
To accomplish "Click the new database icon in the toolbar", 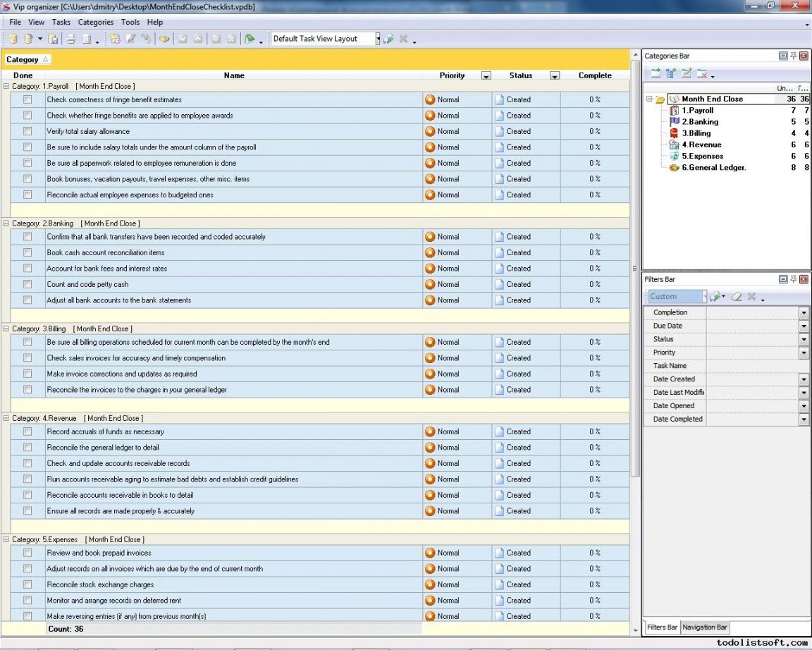I will click(x=13, y=39).
